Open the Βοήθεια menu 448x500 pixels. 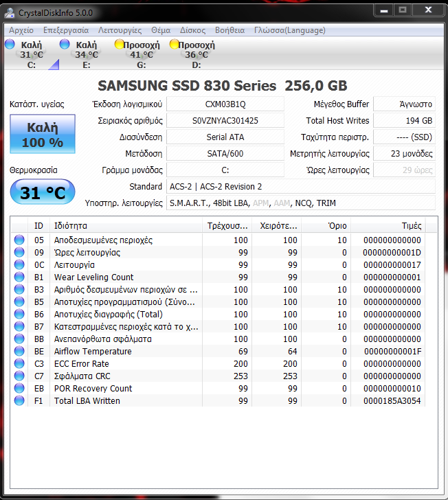229,30
